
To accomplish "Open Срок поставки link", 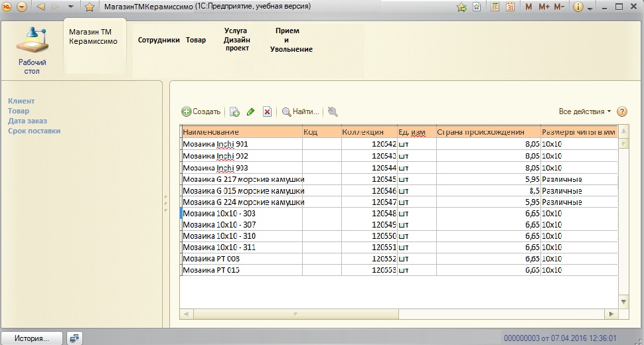I will [34, 131].
